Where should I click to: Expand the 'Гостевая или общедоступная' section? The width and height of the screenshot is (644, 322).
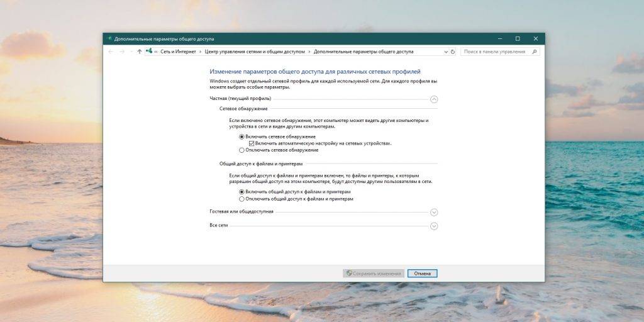coord(433,212)
